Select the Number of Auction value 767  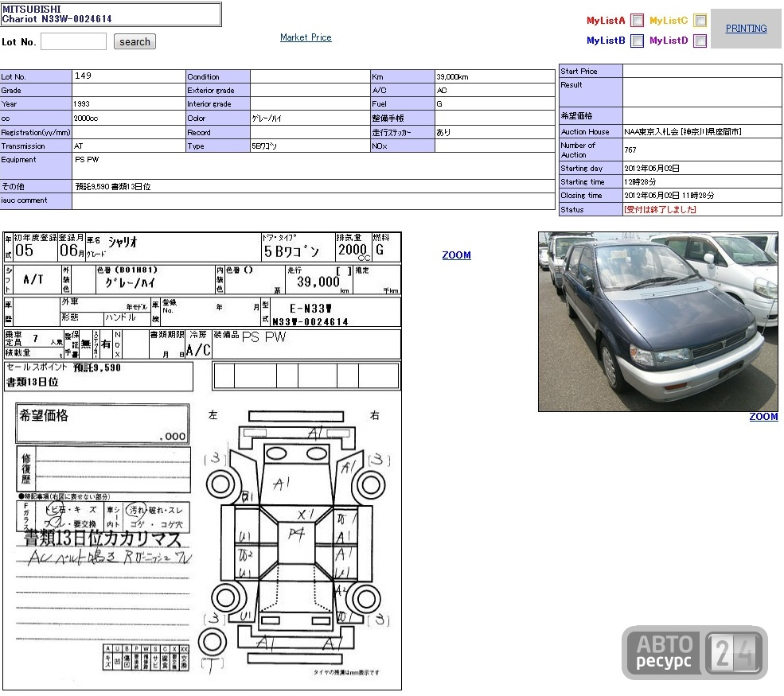(x=630, y=150)
